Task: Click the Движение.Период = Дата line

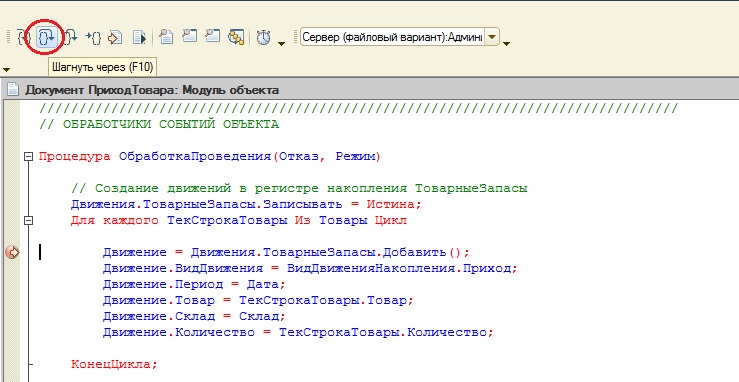Action: 194,284
